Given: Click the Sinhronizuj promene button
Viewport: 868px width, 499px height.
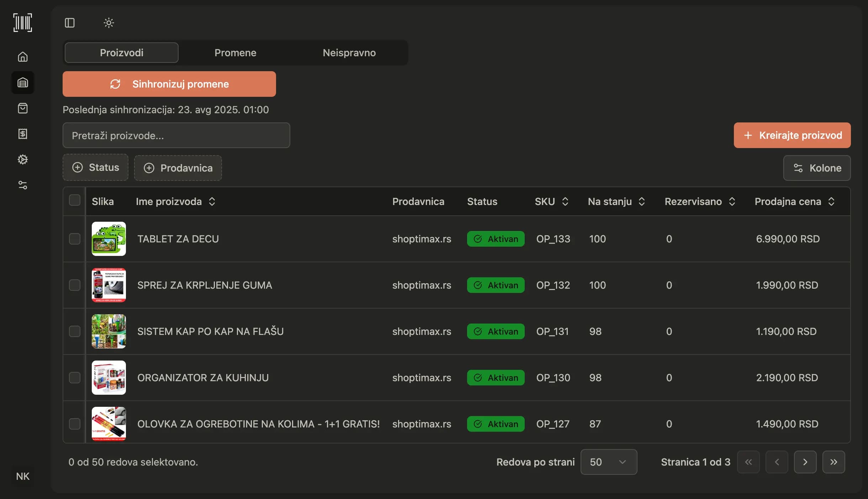Looking at the screenshot, I should coord(169,84).
